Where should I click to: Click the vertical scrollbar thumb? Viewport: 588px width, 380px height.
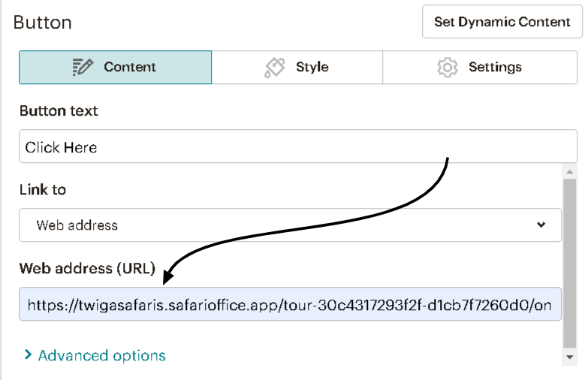570,263
